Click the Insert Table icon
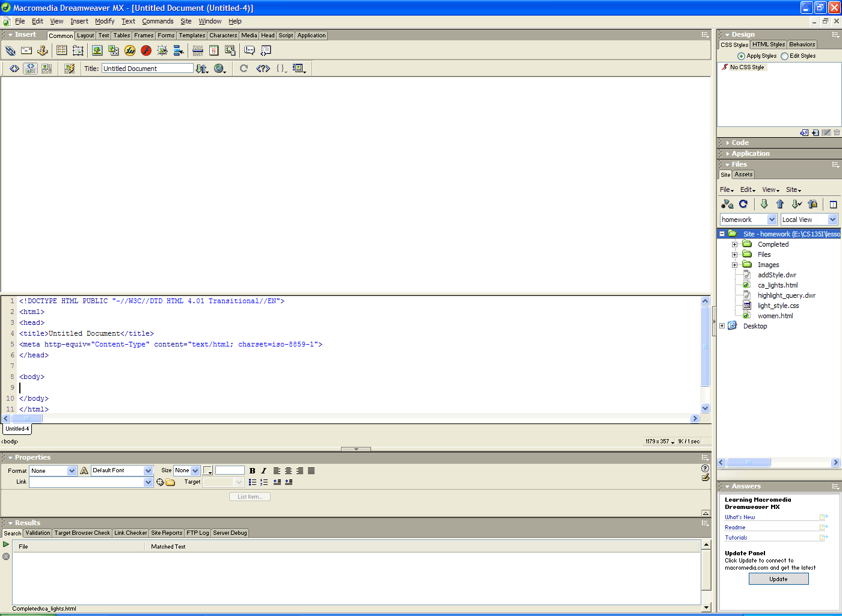Viewport: 842px width, 616px height. (x=61, y=51)
